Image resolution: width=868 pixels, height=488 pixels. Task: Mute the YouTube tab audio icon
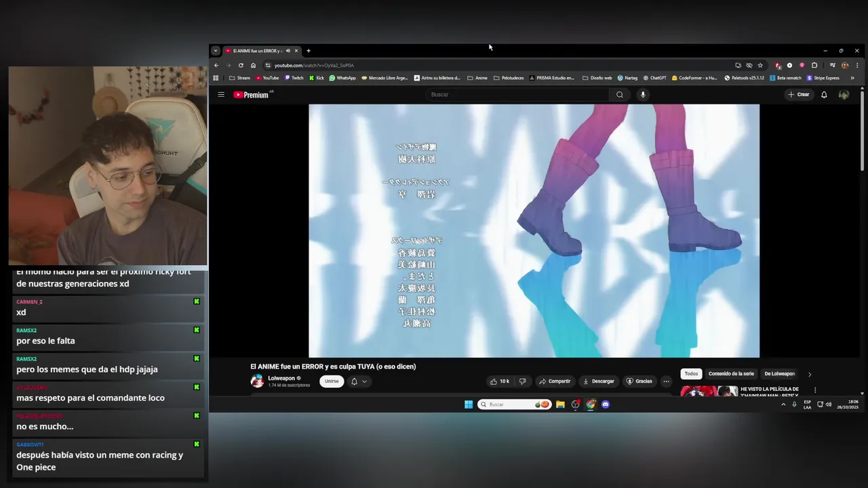coord(288,51)
